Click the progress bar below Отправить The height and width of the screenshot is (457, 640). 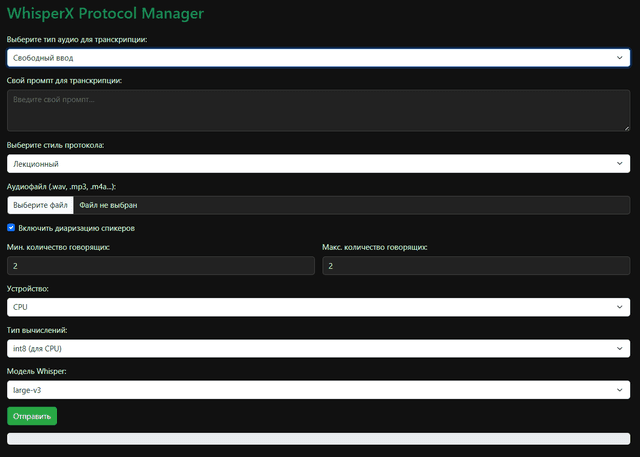318,439
